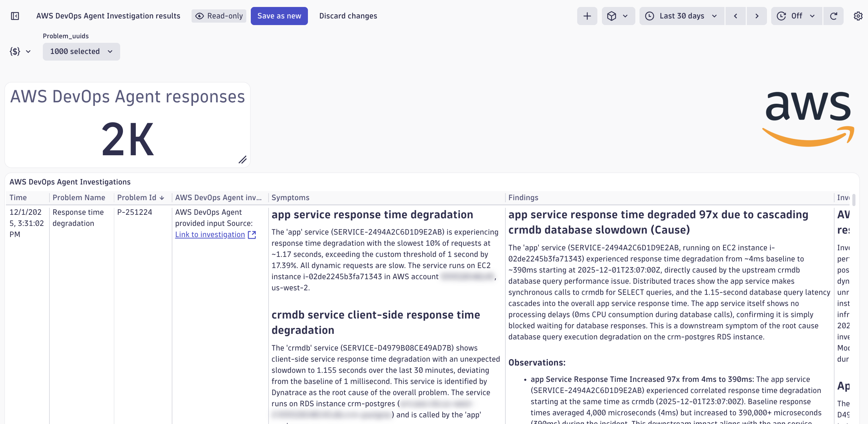Click resize handle on responses tile
This screenshot has width=868, height=424.
[243, 160]
